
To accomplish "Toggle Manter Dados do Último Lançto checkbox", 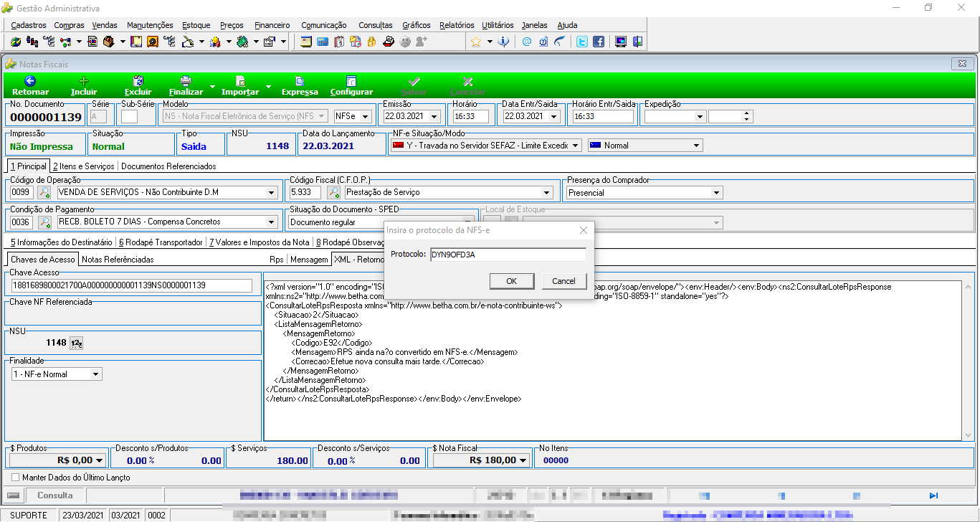I will (x=16, y=477).
